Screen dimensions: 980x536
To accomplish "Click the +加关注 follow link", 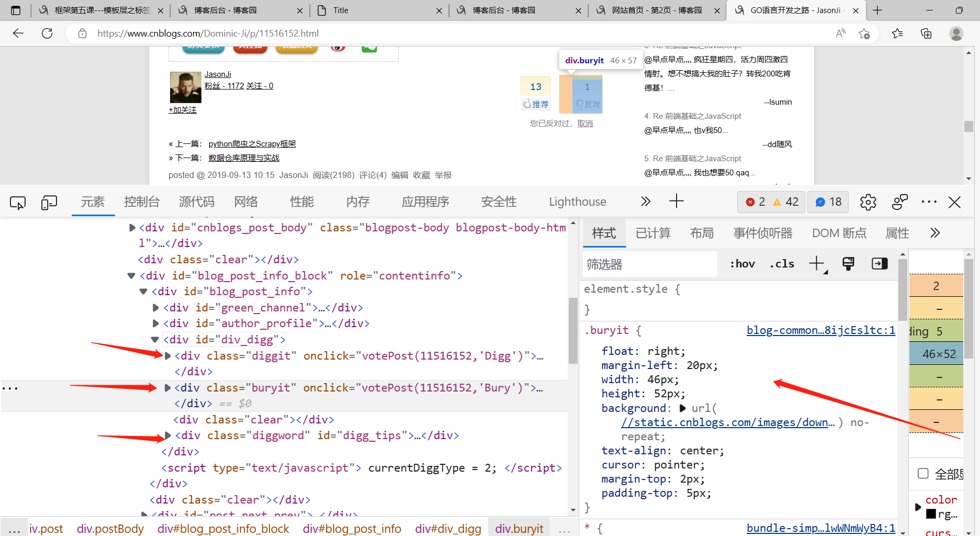I will click(183, 110).
